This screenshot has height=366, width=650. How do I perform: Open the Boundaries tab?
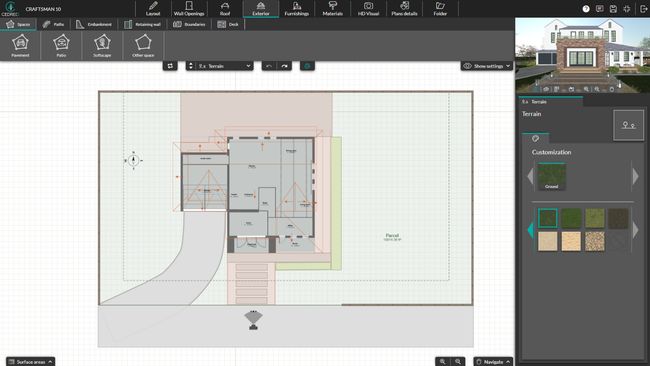189,24
